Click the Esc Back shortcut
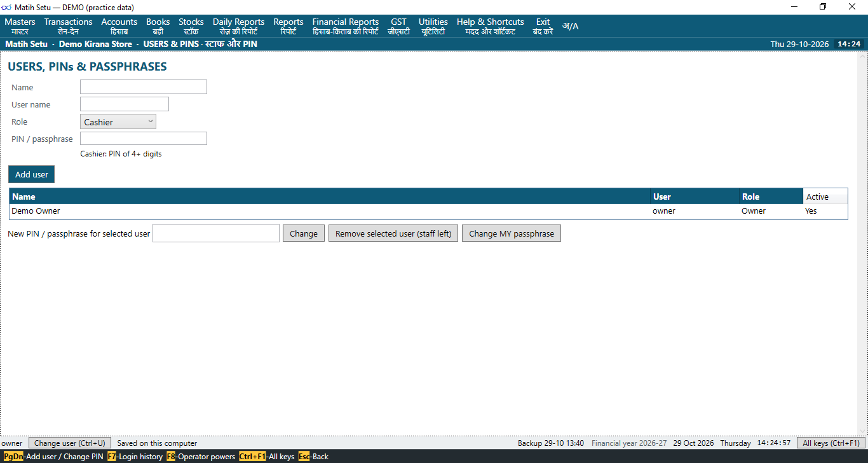The image size is (868, 463). click(313, 457)
